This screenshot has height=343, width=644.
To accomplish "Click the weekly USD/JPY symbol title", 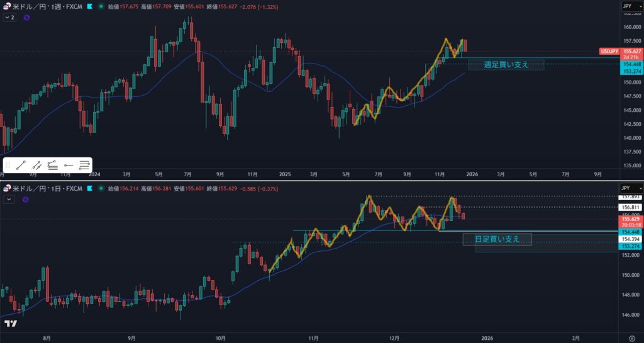I will pos(44,6).
